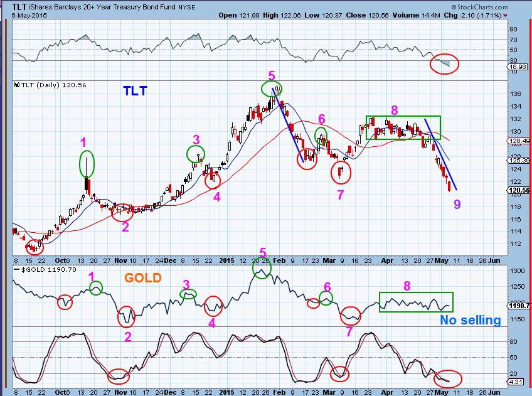Click the 6-May-2015 date under the ticker
The width and height of the screenshot is (532, 396).
[x=29, y=15]
